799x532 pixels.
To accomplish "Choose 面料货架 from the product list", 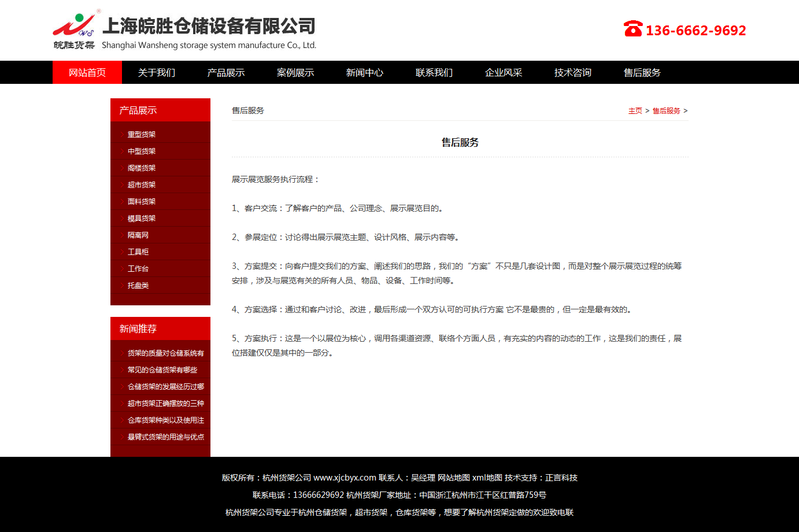I will (142, 201).
